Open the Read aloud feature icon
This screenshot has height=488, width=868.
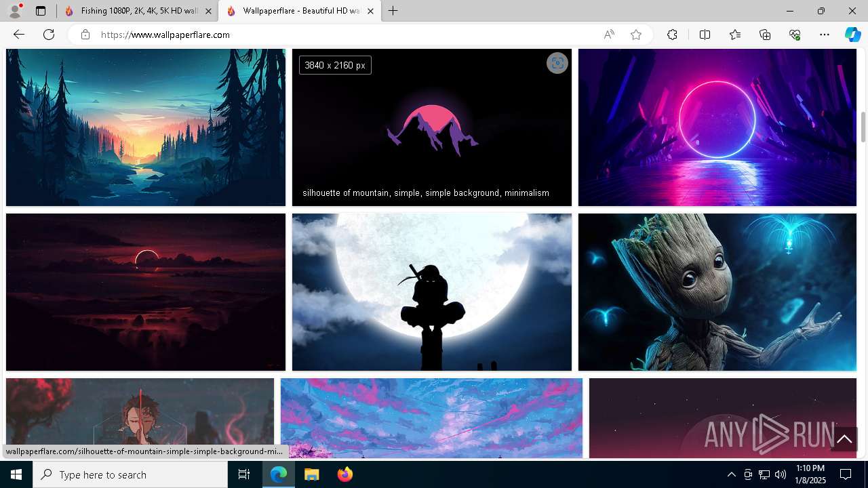[609, 35]
